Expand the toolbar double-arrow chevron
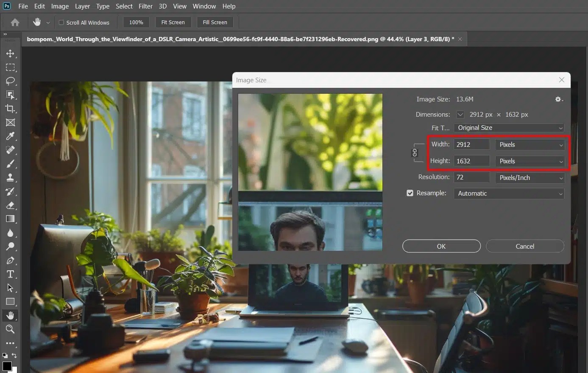Screen dimensions: 588x373 pyautogui.click(x=5, y=34)
